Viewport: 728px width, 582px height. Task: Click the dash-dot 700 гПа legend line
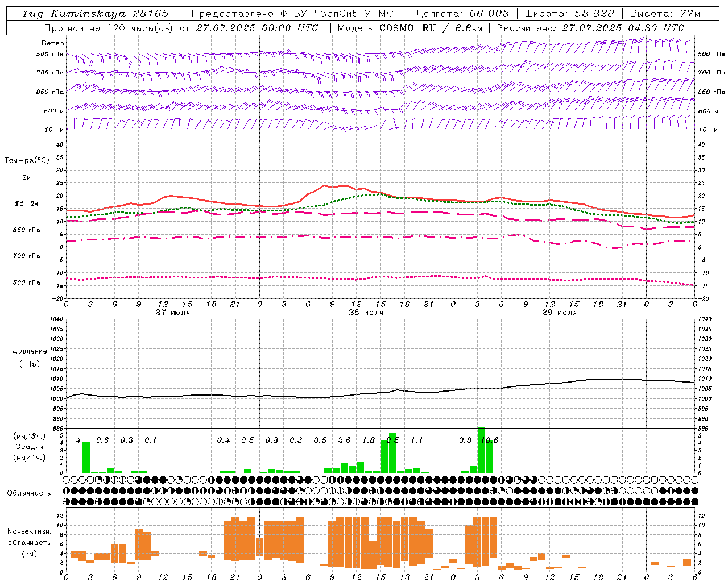pyautogui.click(x=25, y=263)
